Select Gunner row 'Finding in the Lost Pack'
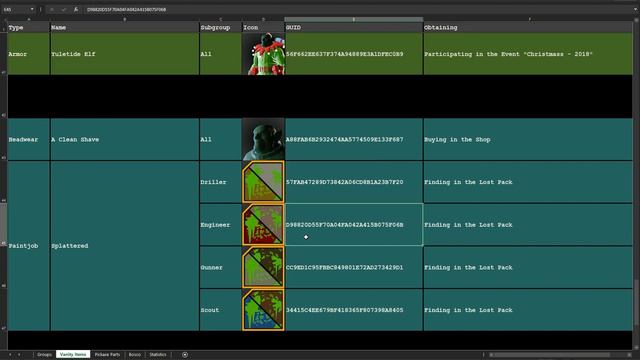640x360 pixels. (x=528, y=267)
